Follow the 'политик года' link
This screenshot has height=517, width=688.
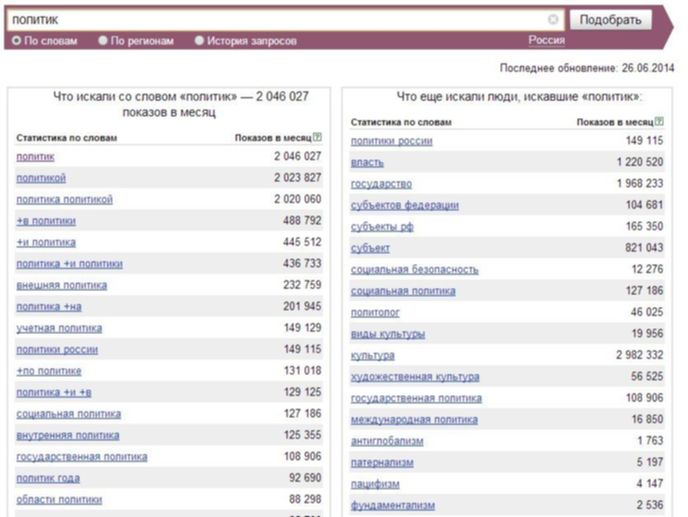48,478
